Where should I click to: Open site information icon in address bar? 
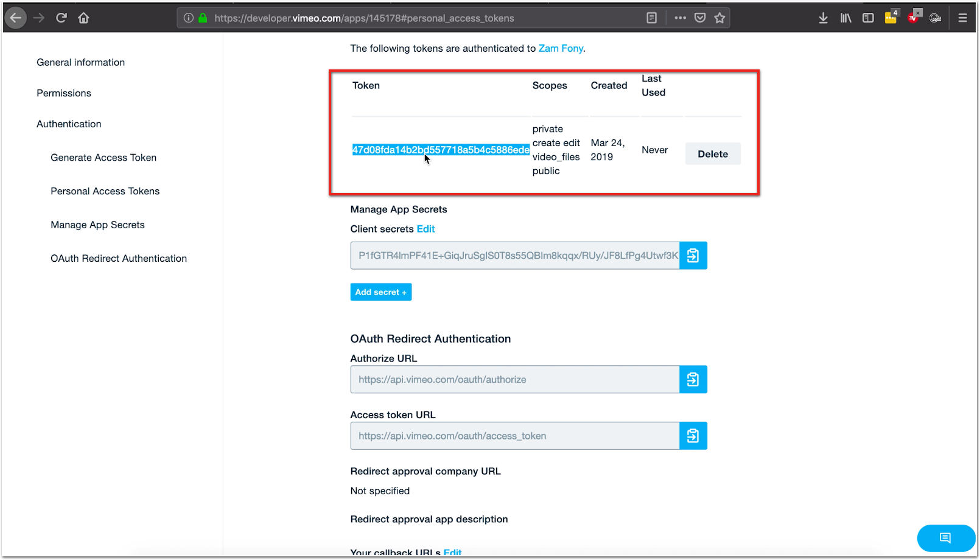189,18
